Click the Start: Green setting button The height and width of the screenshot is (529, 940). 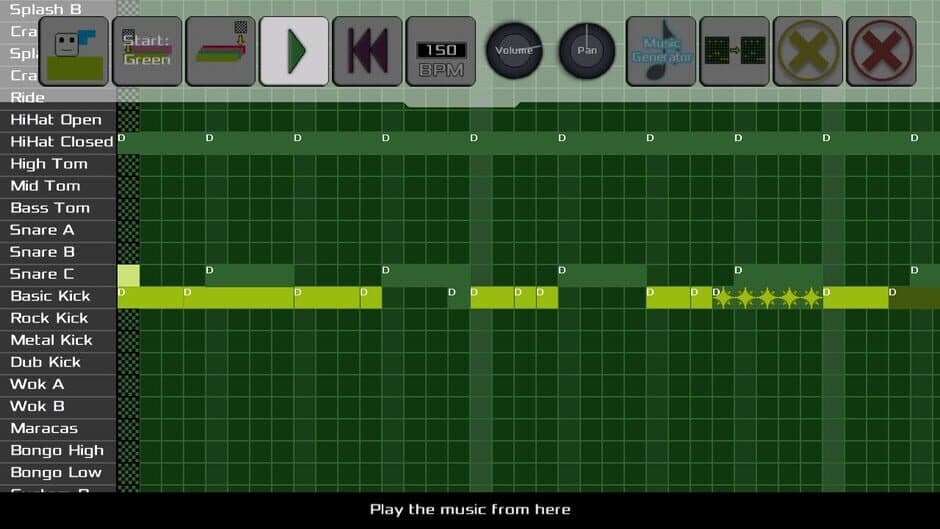pyautogui.click(x=147, y=51)
